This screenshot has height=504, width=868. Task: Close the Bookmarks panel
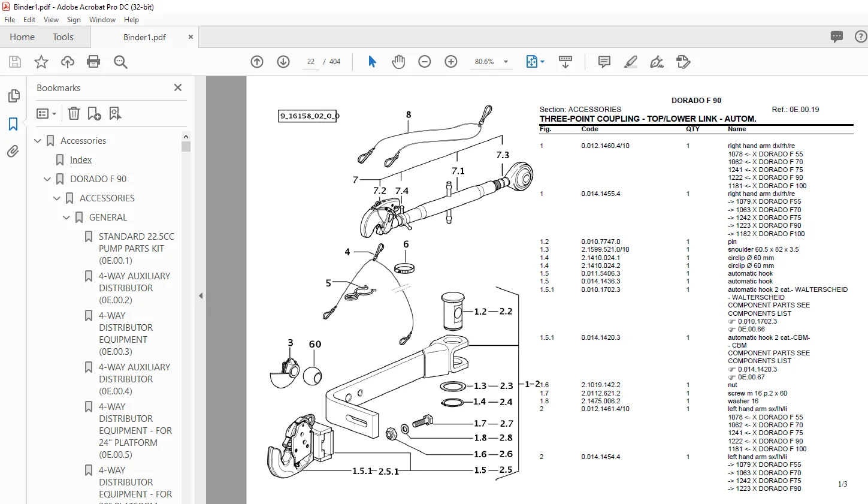pyautogui.click(x=178, y=87)
